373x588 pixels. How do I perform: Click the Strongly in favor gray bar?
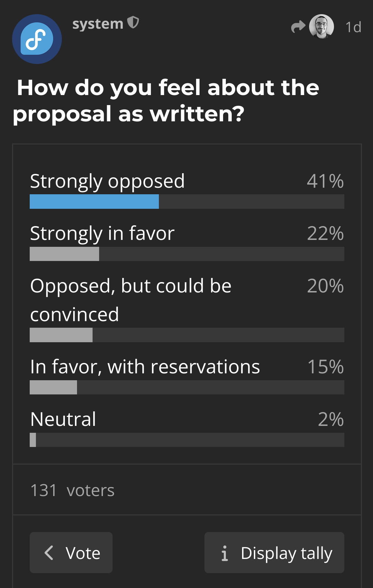65,254
